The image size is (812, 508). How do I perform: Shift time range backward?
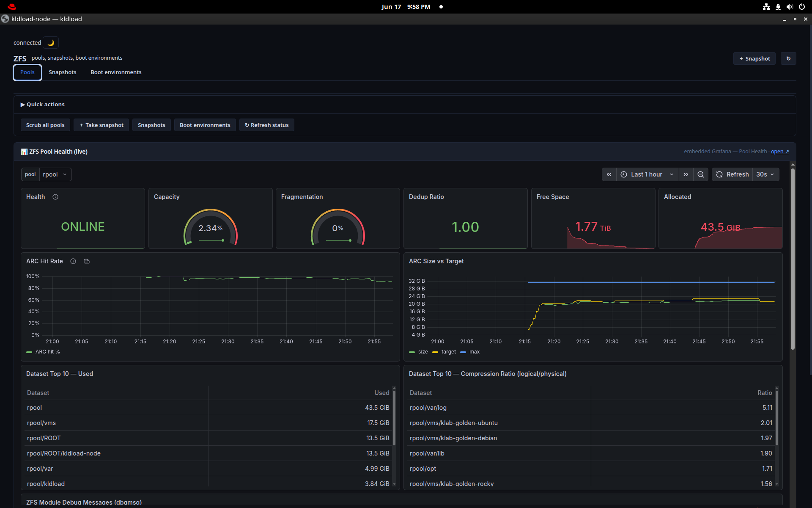pos(609,174)
